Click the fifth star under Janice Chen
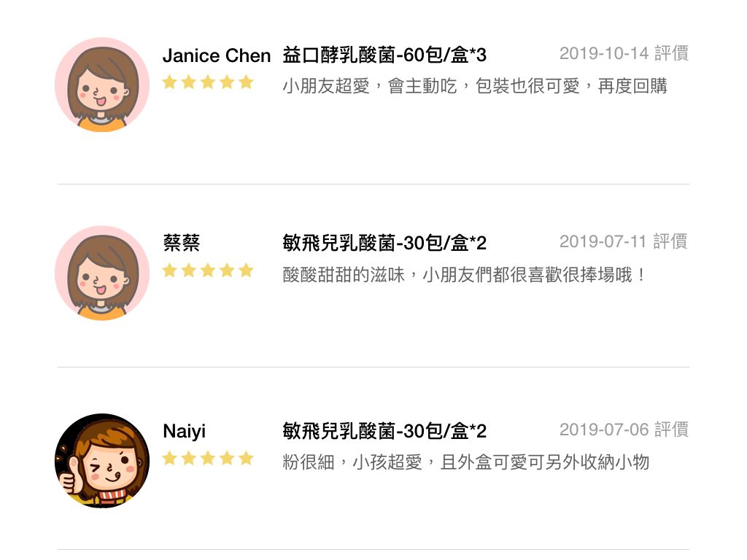This screenshot has width=747, height=560. click(246, 82)
